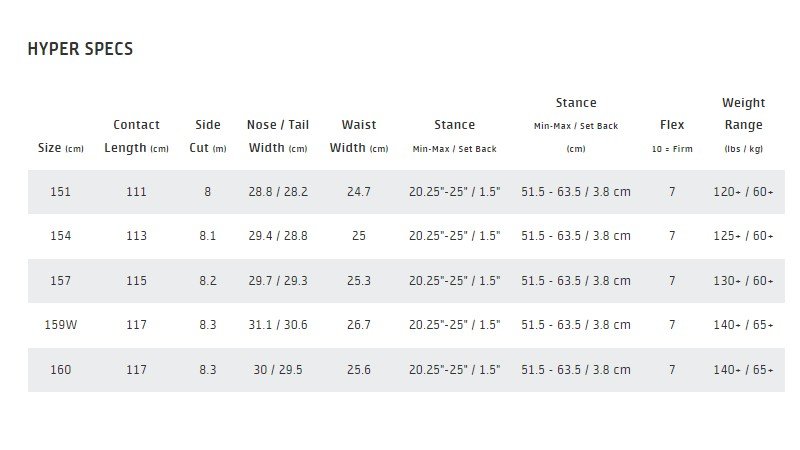Select the Nose / Tail Width header

tap(277, 137)
